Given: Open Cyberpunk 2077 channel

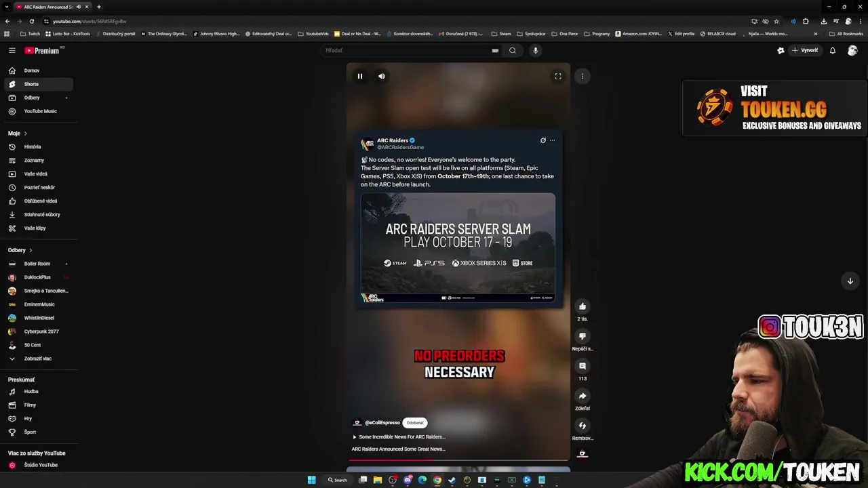Looking at the screenshot, I should click(38, 331).
